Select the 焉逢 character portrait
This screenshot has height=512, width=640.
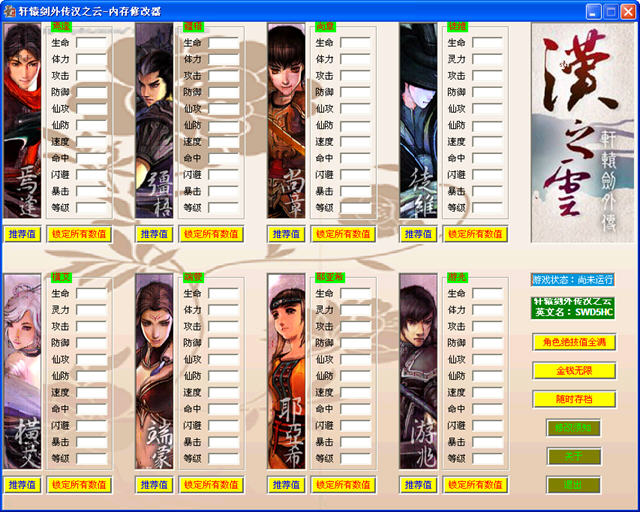pos(22,121)
